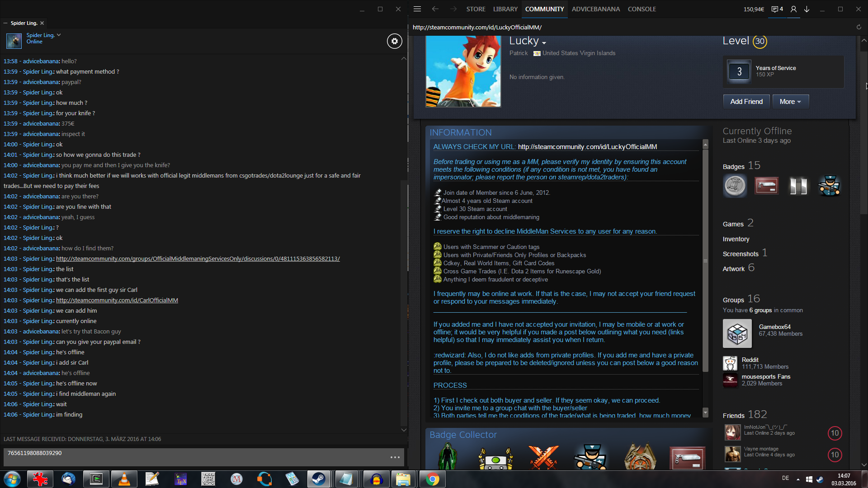Click the Add Friend button

point(746,102)
